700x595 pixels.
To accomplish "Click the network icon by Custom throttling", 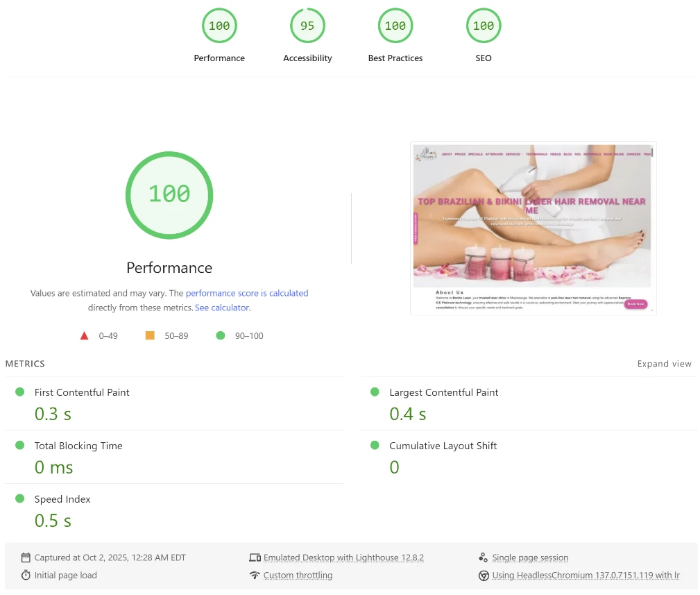I will pos(255,575).
